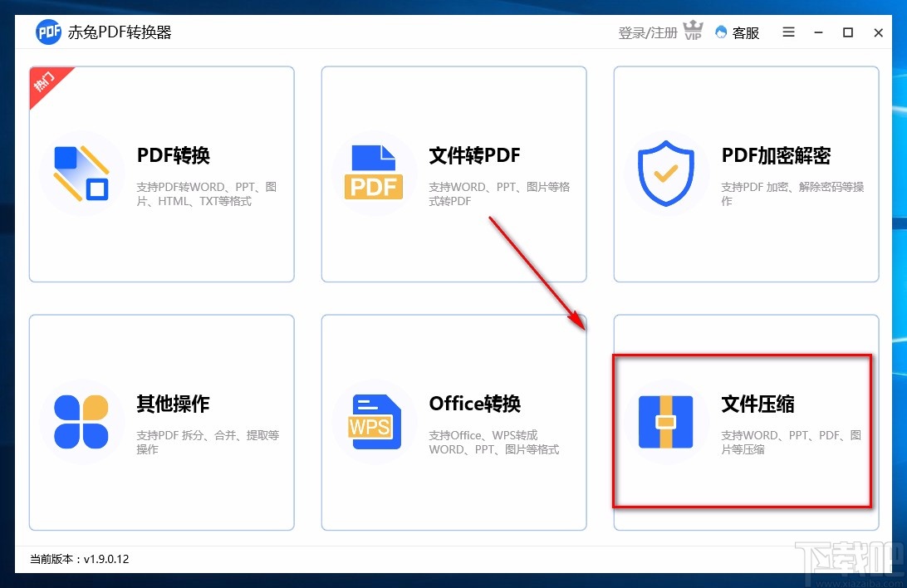Open the WPS icon on Office转换 card
The height and width of the screenshot is (588, 907).
[374, 422]
